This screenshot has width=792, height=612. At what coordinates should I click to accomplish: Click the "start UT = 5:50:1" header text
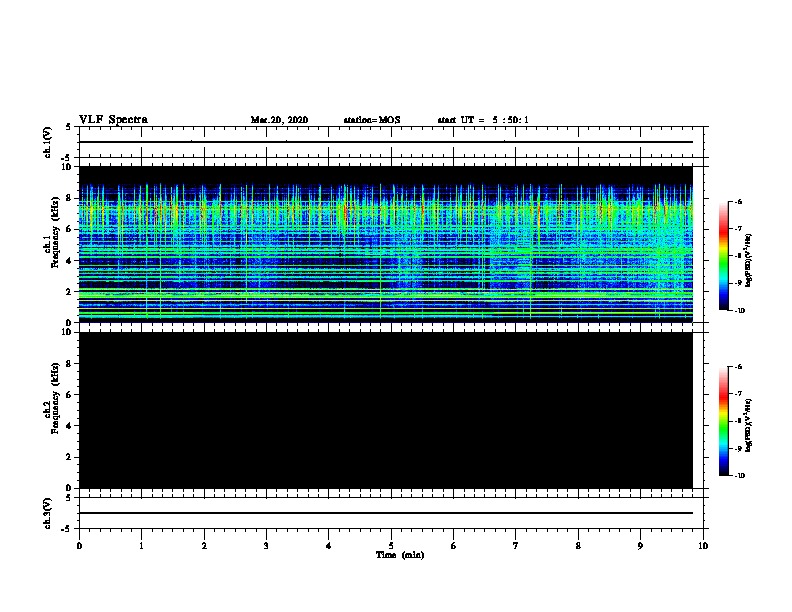click(x=483, y=120)
